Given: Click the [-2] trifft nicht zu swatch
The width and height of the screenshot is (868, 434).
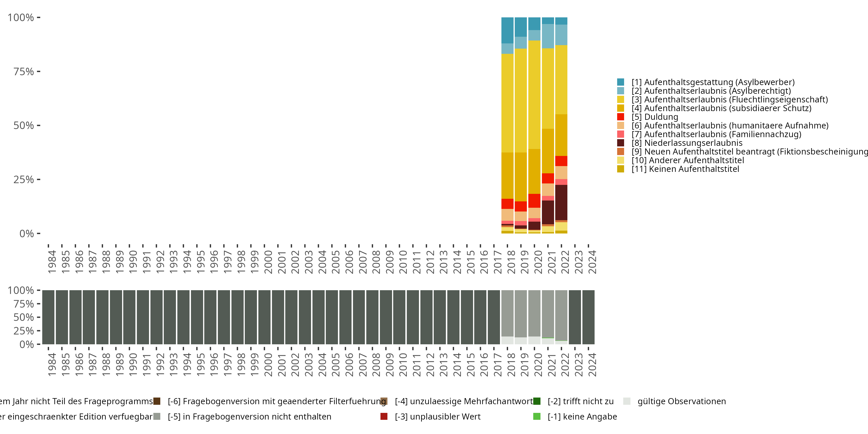Looking at the screenshot, I should point(537,401).
